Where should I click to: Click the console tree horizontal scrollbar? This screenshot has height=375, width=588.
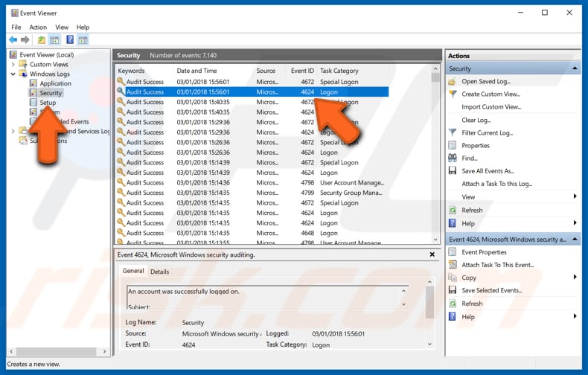point(58,351)
